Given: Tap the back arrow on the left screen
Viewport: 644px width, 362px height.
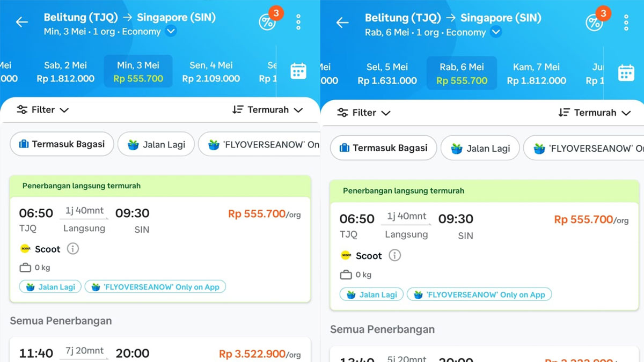Looking at the screenshot, I should [21, 22].
